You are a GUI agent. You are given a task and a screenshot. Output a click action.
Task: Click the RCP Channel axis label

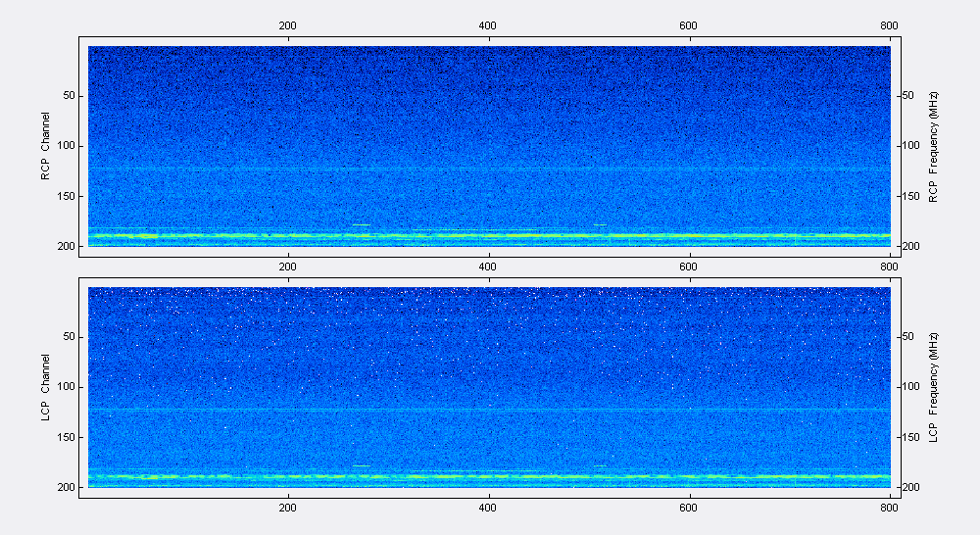(45, 146)
